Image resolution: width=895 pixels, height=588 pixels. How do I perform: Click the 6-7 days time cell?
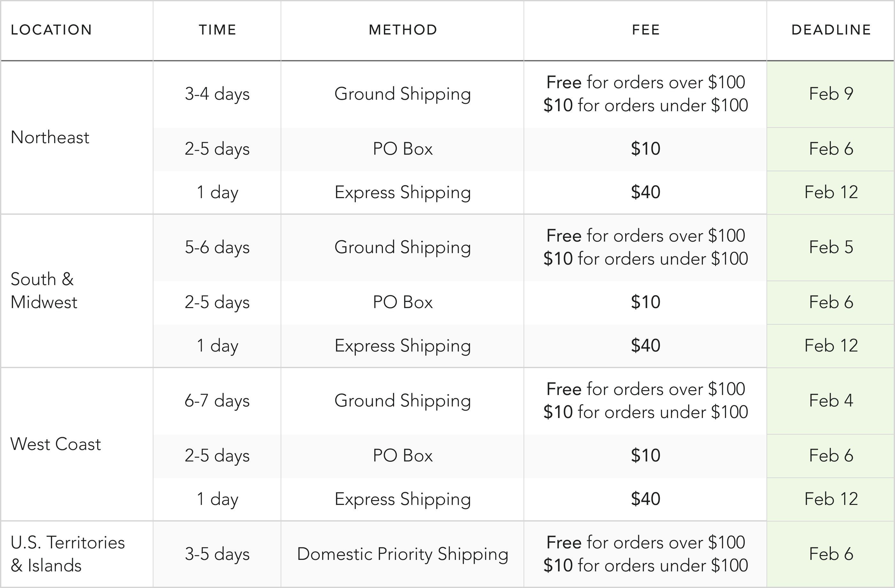click(217, 401)
